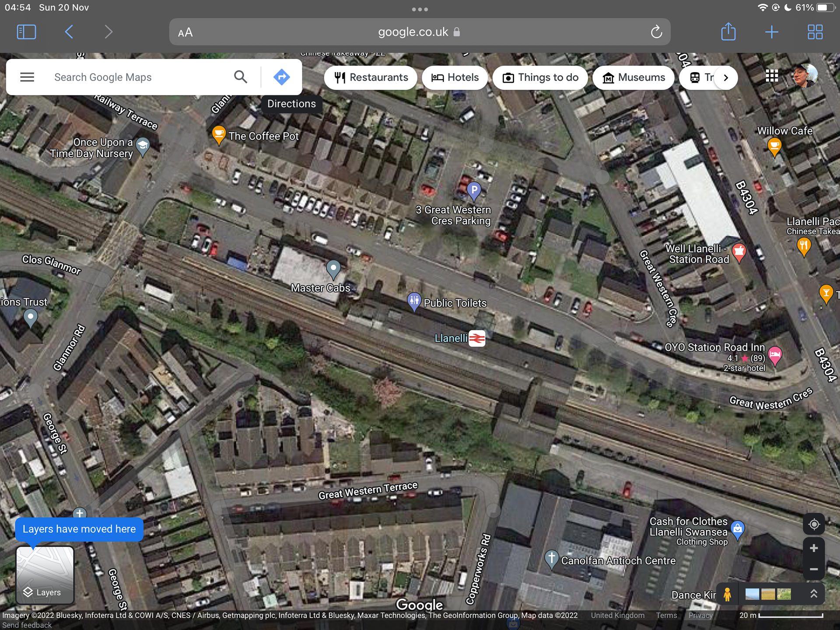This screenshot has width=840, height=630.
Task: Click the search magnifier icon
Action: point(240,77)
